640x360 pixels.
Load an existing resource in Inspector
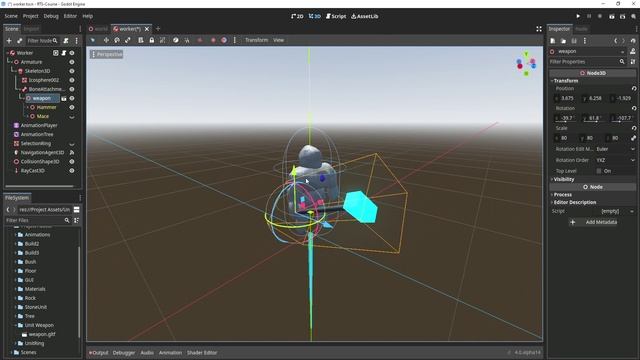point(563,41)
